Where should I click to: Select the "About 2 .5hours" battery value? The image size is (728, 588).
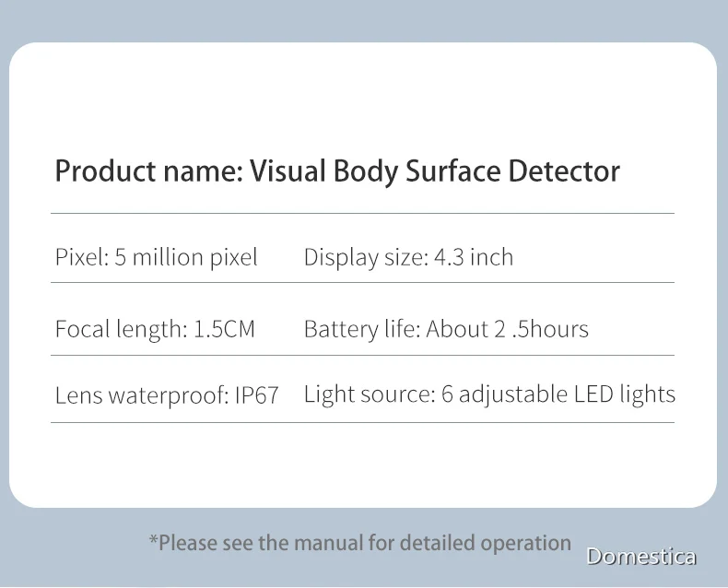507,329
